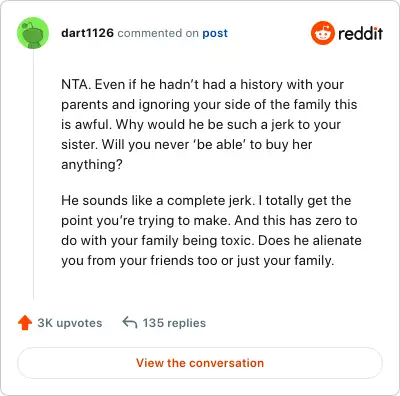Screen dimensions: 400x396
Task: Collapse the comment using the vertical thread line
Action: [33, 174]
